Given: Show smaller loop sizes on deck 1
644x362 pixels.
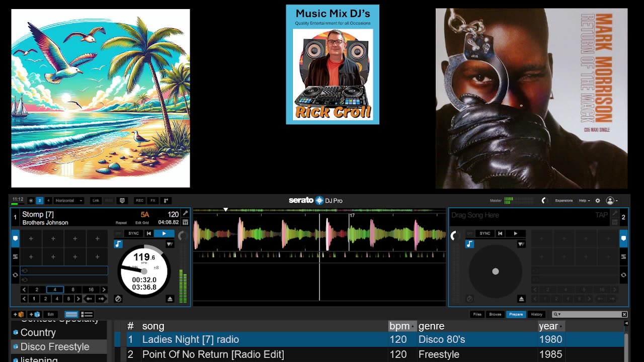Looking at the screenshot, I should (24, 290).
